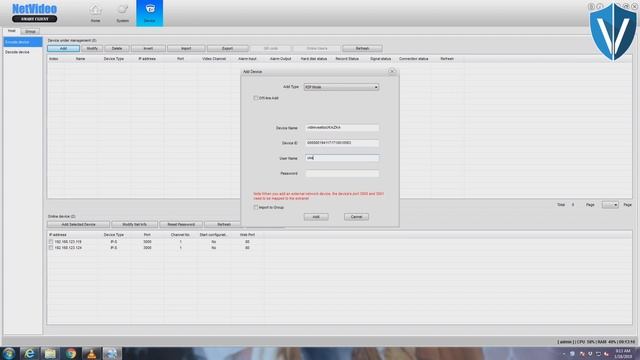Open Windows Start menu orb
The width and height of the screenshot is (640, 360).
(9, 353)
